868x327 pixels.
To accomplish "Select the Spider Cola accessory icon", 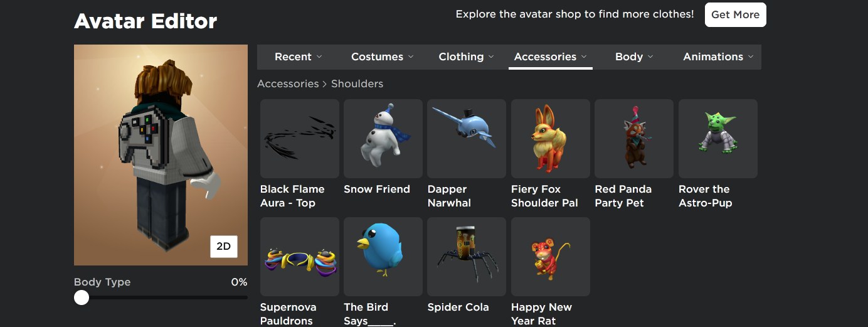I will [467, 257].
